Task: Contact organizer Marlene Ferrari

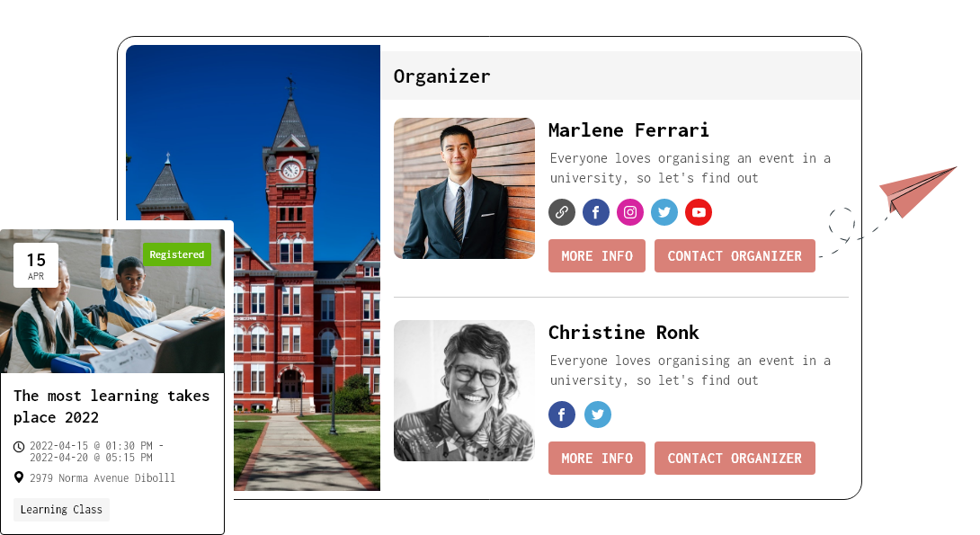Action: point(735,256)
